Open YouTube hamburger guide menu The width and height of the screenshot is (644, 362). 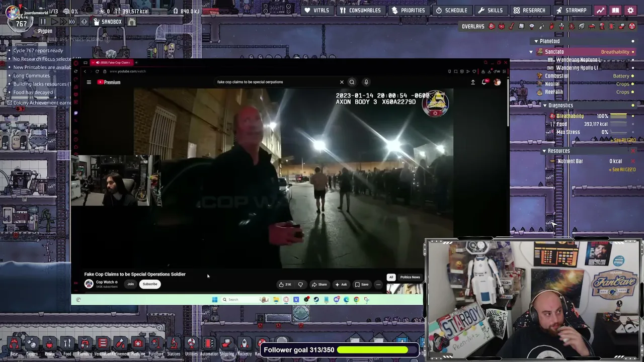(89, 82)
